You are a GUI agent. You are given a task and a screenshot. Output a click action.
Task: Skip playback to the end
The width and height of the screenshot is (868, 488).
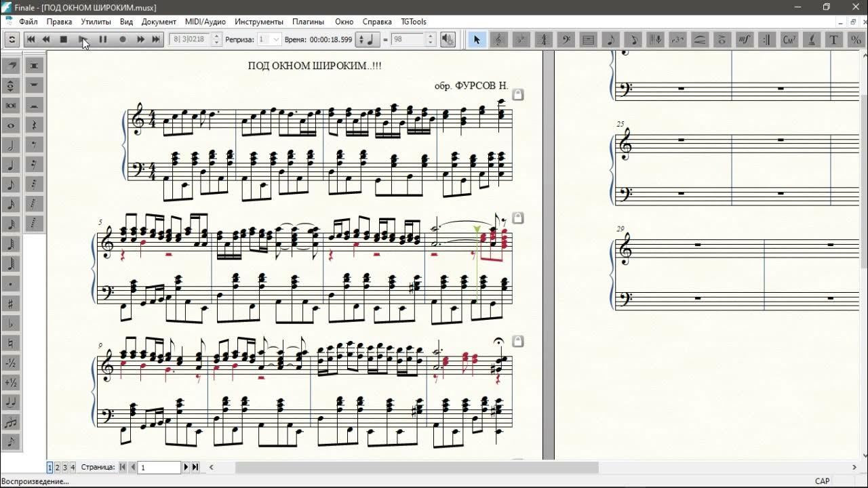tap(156, 39)
